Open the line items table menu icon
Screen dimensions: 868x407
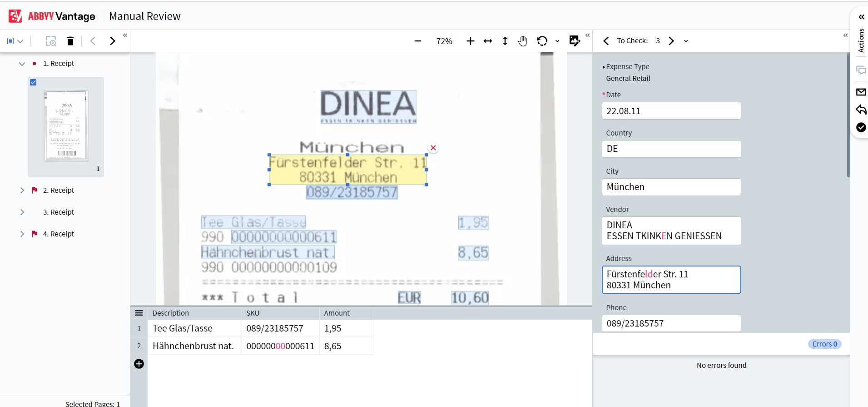(x=139, y=313)
